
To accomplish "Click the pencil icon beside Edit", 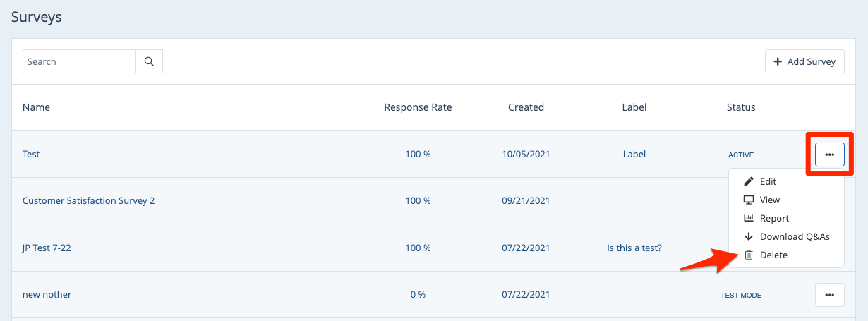I will [749, 181].
